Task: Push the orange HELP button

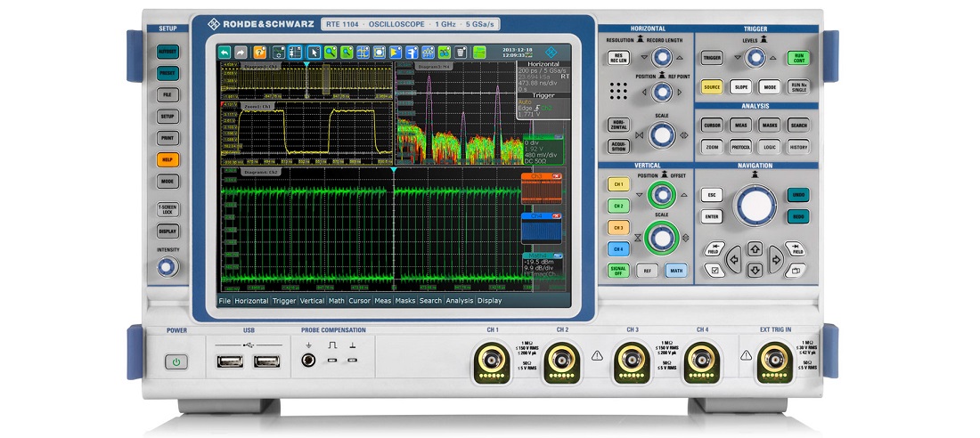Action: tap(167, 159)
